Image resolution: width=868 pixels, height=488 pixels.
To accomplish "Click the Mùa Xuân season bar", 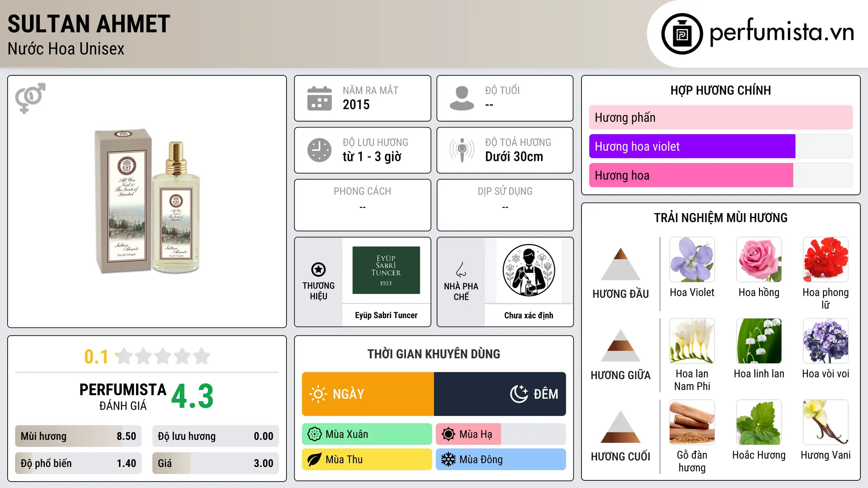I will click(x=367, y=434).
